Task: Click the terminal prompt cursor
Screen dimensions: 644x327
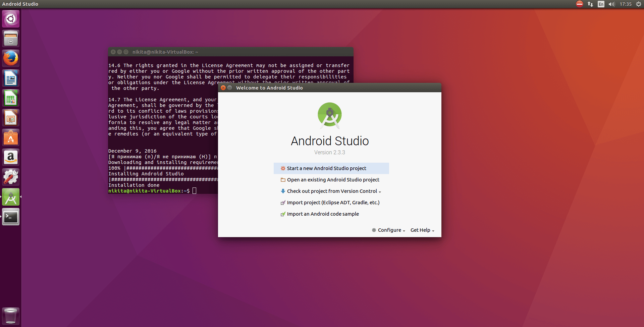Action: (194, 191)
